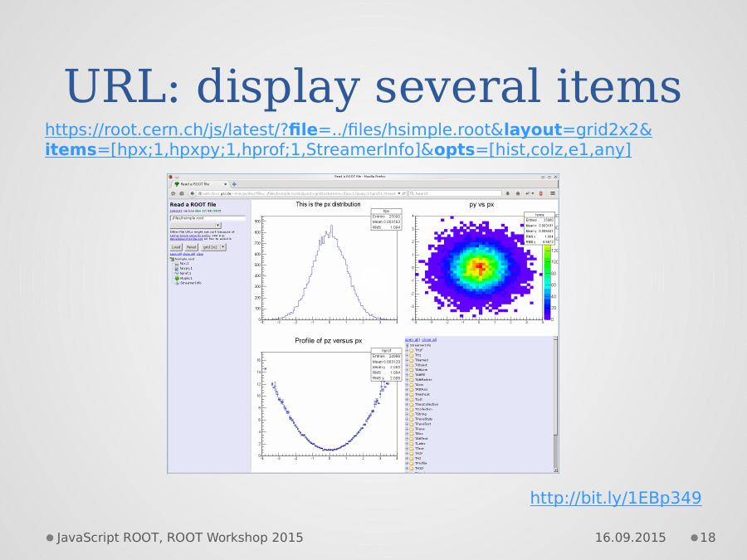
Task: Click 'open all' link in left panel
Action: point(176,254)
